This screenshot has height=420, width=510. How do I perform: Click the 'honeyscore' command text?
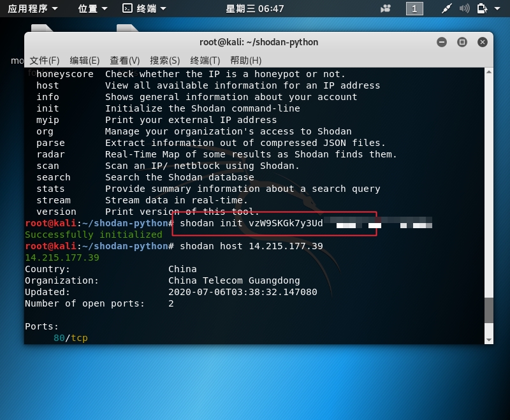[65, 74]
